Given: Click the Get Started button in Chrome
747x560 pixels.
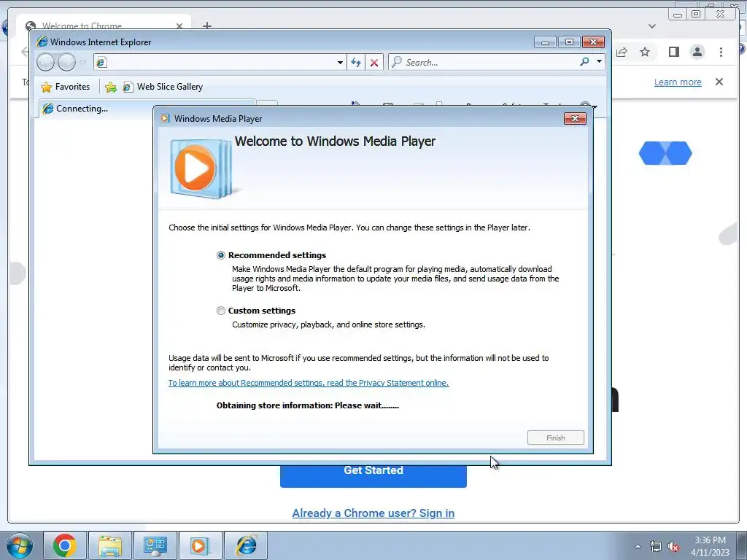Looking at the screenshot, I should (x=373, y=475).
